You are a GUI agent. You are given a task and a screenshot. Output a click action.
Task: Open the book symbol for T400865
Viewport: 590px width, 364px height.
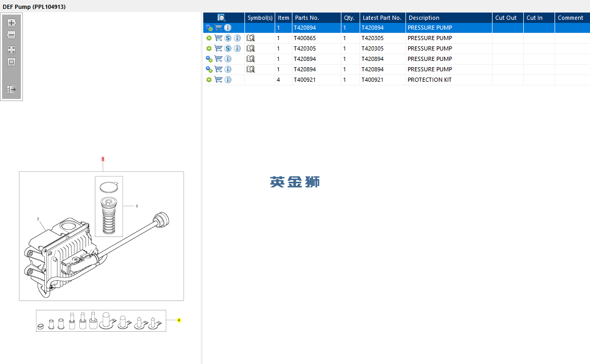[x=251, y=38]
